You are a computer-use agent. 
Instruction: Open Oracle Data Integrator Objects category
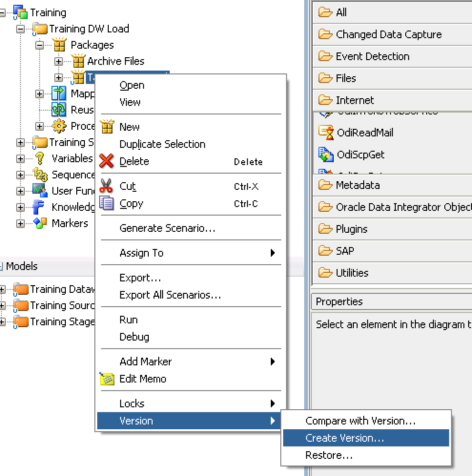pyautogui.click(x=392, y=207)
